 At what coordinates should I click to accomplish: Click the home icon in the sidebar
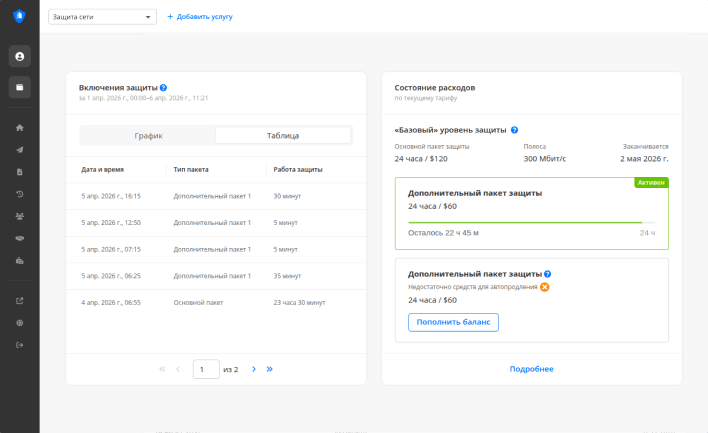[x=19, y=128]
